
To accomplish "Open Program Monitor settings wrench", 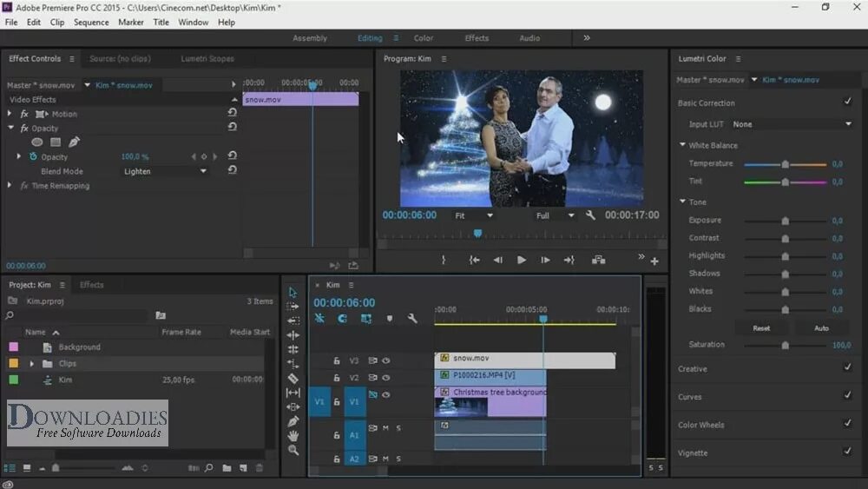I will [590, 215].
